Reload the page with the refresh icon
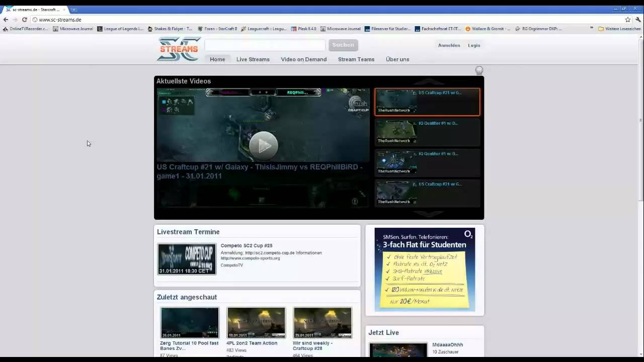 point(24,20)
